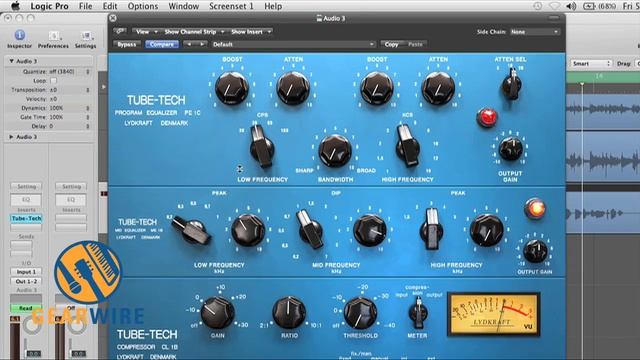The width and height of the screenshot is (640, 360).
Task: Open the Edit menu
Action: tap(110, 6)
